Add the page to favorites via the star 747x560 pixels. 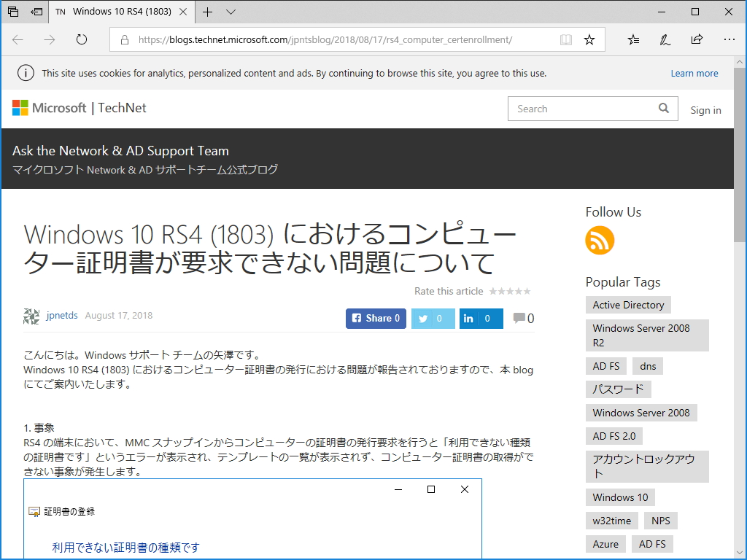tap(589, 40)
